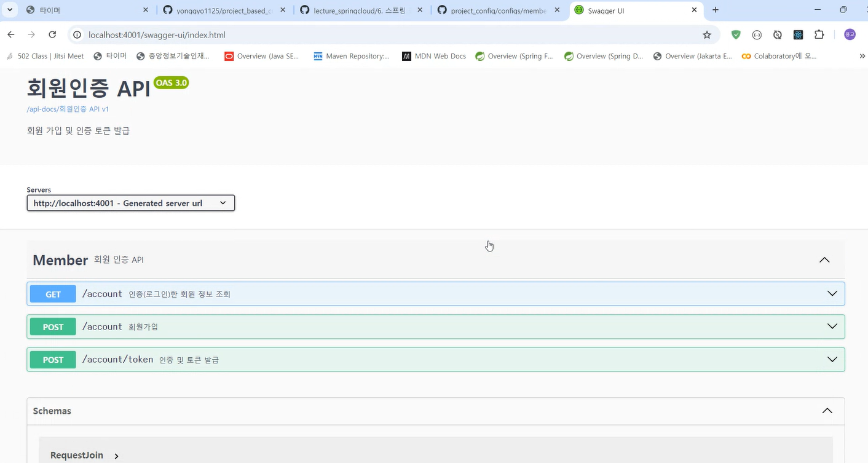This screenshot has height=463, width=868.
Task: Close the Swagger UI tab
Action: click(x=695, y=10)
